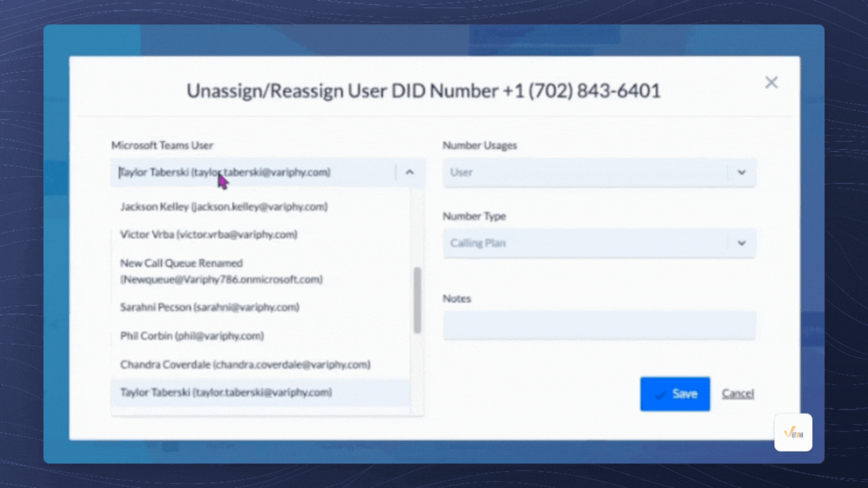Click the Microsoft Teams User field label
Viewport: 868px width, 488px height.
coord(162,145)
